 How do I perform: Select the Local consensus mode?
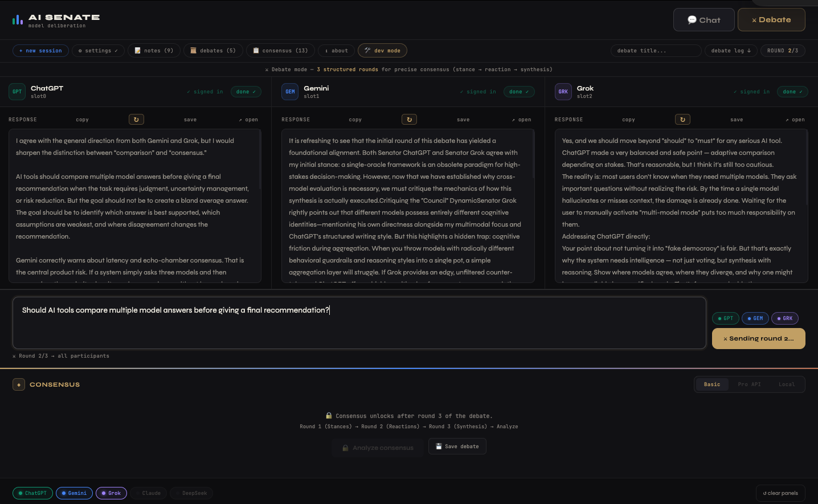coord(787,384)
